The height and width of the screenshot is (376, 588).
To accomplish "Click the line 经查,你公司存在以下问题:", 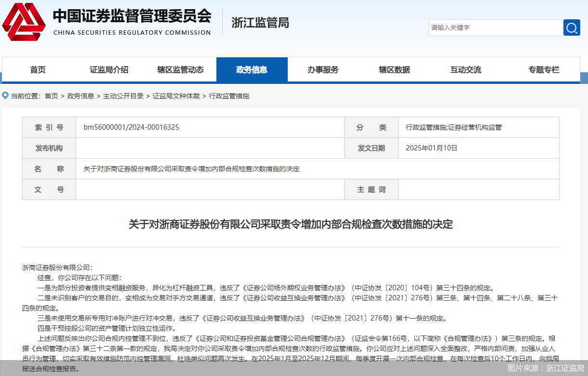I will [x=80, y=278].
